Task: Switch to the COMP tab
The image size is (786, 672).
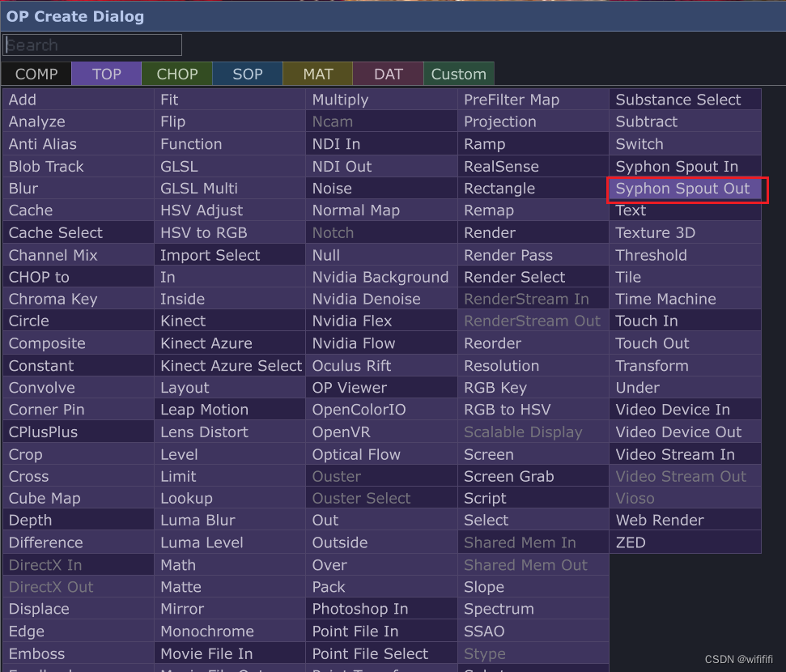Action: 36,73
